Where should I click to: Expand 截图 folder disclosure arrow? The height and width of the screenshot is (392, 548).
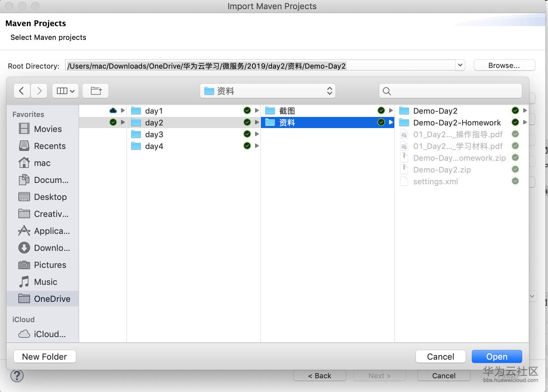click(391, 110)
